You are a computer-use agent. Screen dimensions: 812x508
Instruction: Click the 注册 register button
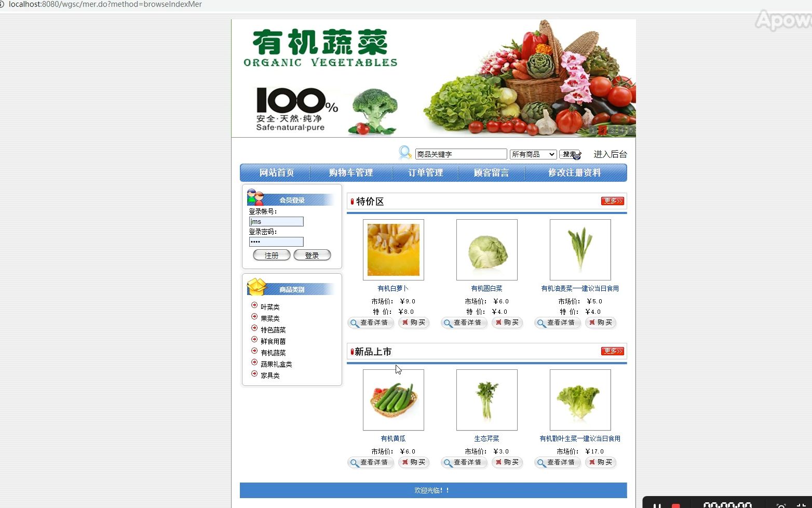pos(272,255)
